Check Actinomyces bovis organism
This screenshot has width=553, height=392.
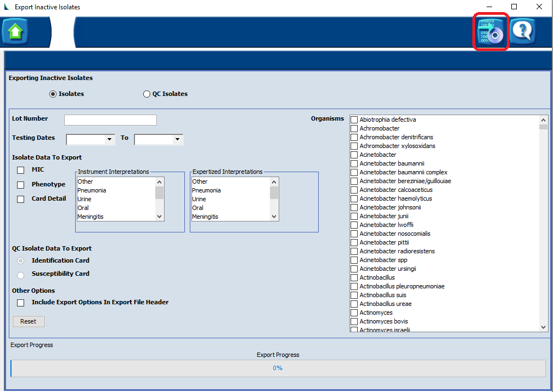[x=354, y=321]
